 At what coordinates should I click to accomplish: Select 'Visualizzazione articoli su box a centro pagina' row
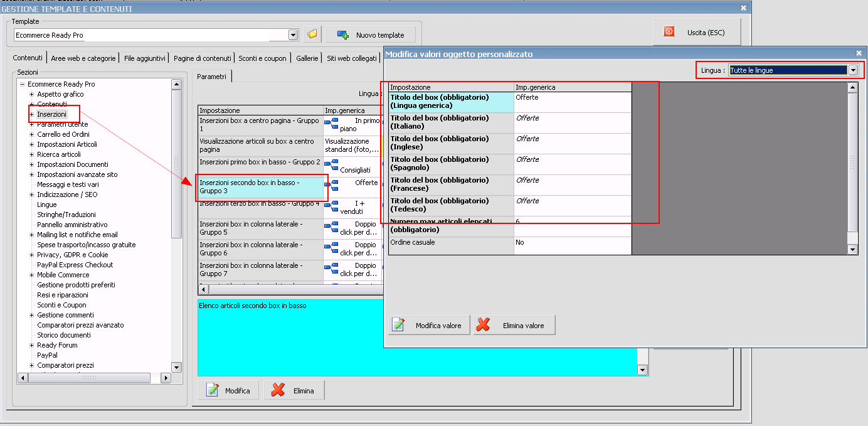coord(260,146)
